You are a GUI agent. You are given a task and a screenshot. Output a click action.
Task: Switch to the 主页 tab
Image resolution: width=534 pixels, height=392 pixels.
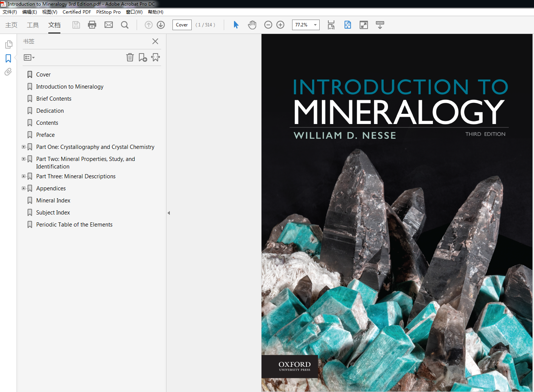coord(11,25)
